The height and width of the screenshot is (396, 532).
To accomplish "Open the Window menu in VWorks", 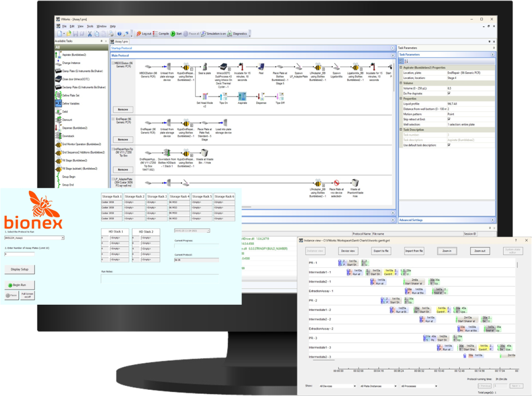I will coord(101,26).
